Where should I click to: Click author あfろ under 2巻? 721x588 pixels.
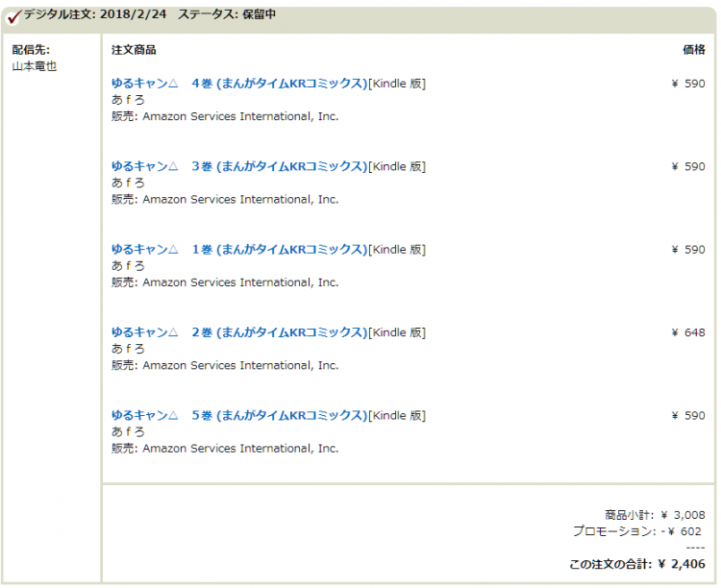tap(128, 349)
